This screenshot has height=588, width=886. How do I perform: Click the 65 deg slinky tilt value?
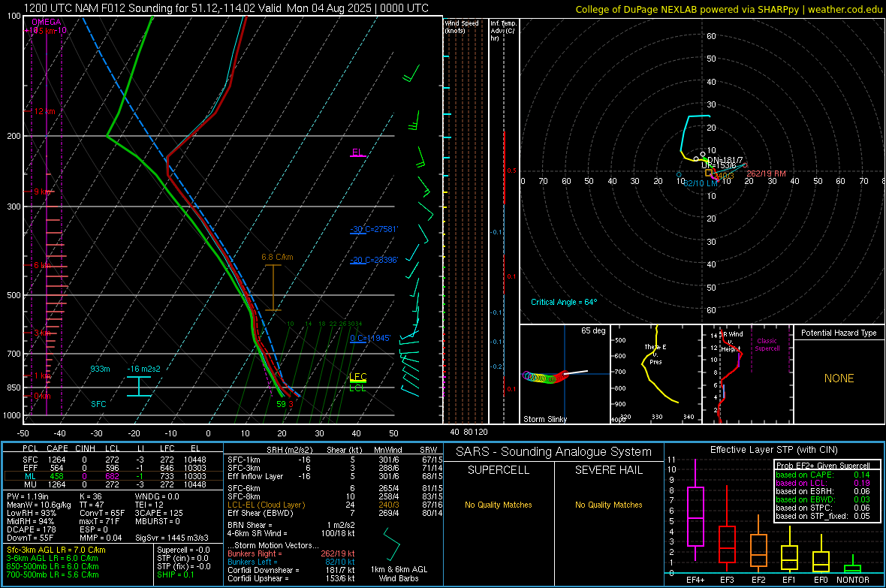592,330
